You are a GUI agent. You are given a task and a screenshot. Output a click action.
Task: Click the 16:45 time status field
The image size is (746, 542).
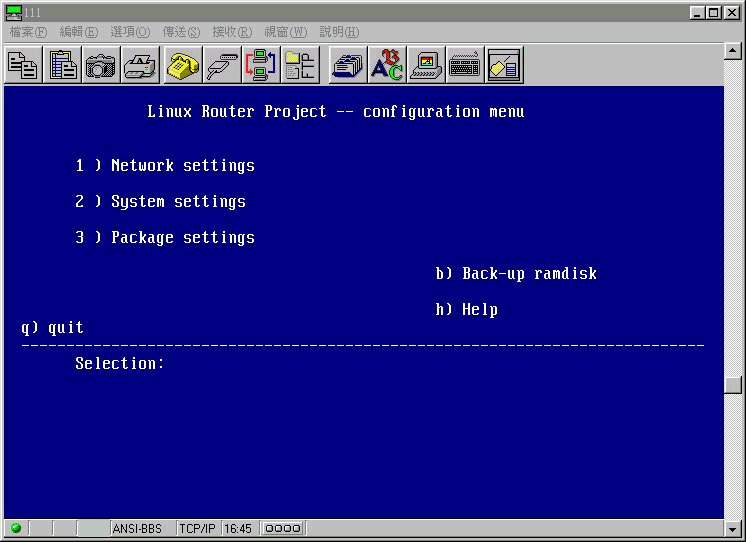[x=238, y=529]
